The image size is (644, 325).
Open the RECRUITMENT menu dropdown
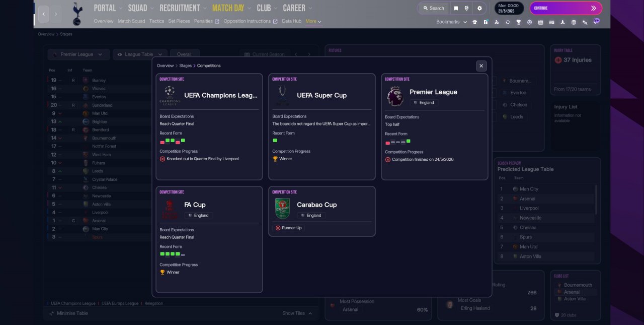(183, 8)
